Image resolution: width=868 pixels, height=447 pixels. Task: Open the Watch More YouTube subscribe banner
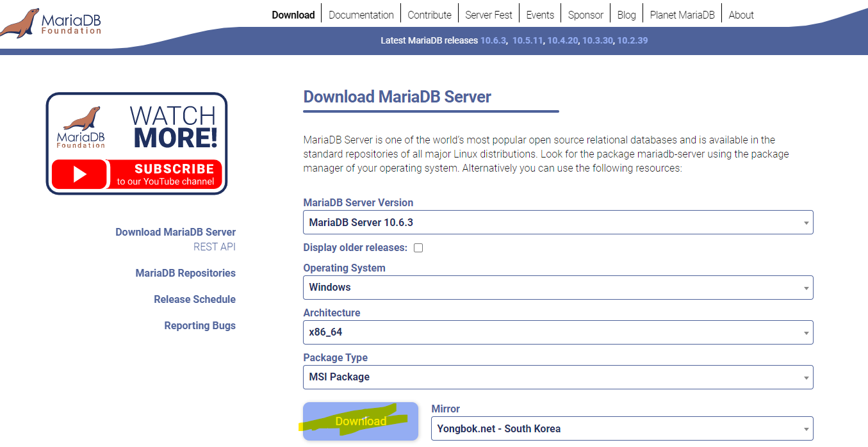pyautogui.click(x=136, y=143)
